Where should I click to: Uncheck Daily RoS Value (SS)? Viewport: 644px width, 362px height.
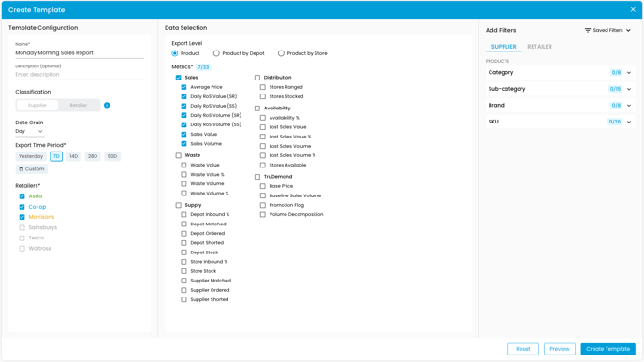183,106
